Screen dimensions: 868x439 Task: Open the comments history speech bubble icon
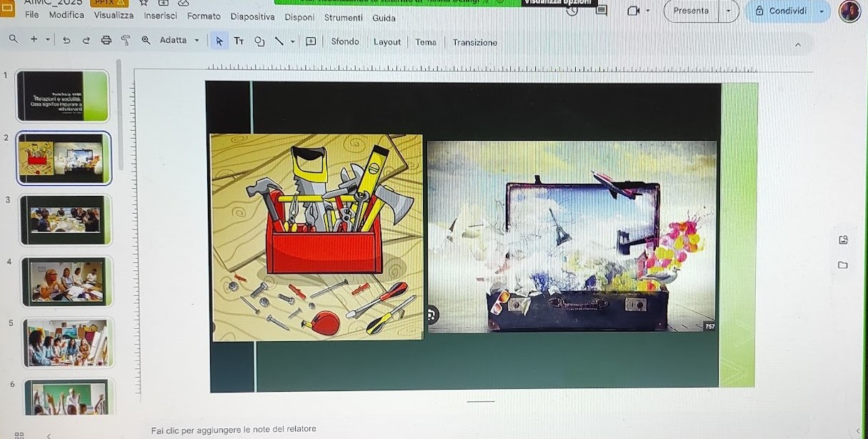(602, 11)
